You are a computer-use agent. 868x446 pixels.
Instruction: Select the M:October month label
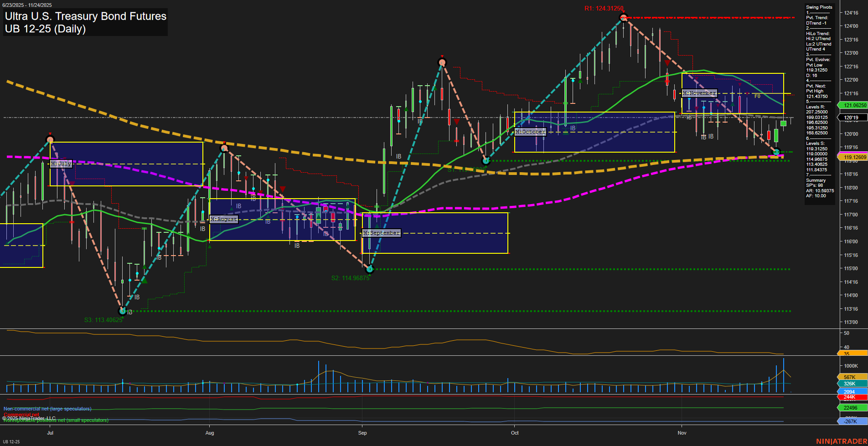click(530, 132)
